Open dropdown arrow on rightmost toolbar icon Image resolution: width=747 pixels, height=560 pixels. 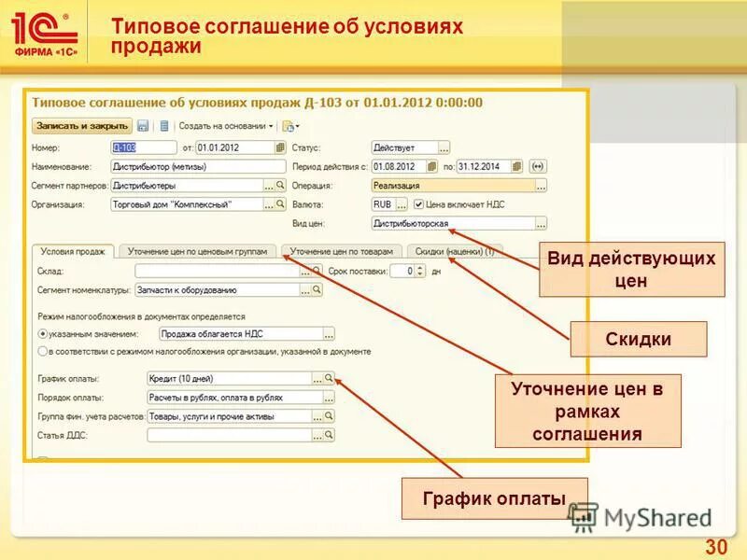coord(296,126)
